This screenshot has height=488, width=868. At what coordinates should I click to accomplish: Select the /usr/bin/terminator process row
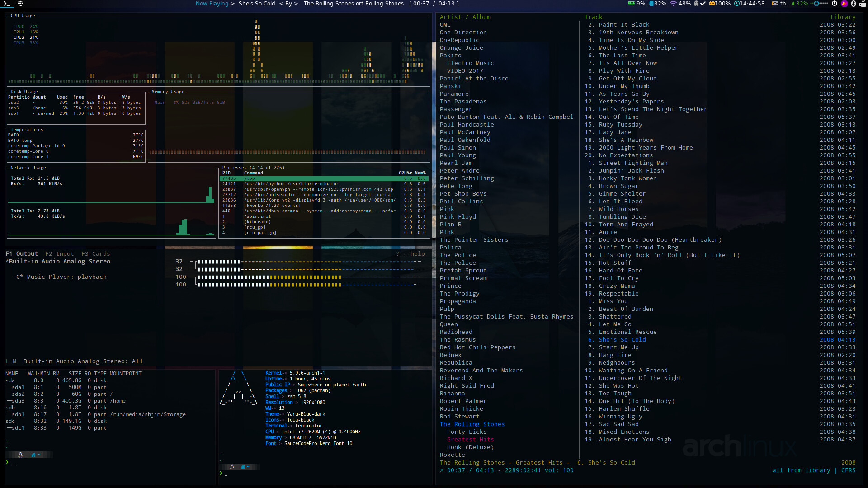click(x=324, y=184)
